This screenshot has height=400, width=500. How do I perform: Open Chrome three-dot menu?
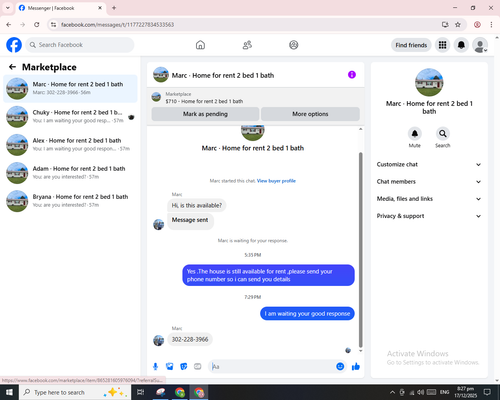pos(491,25)
